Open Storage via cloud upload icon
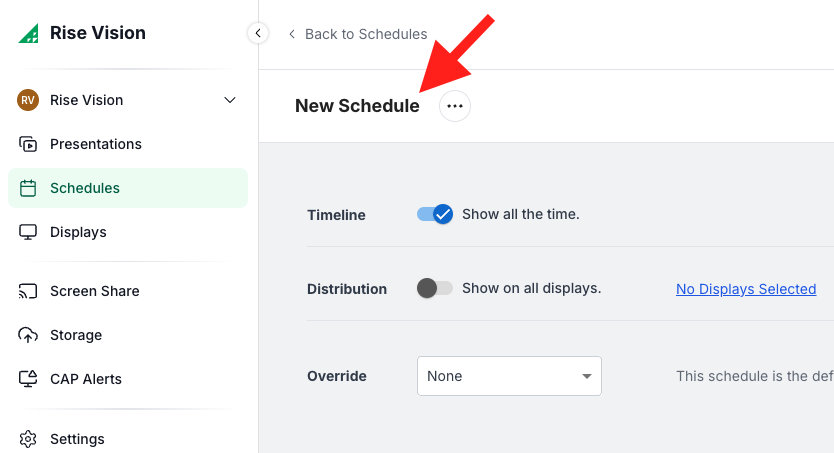The width and height of the screenshot is (834, 453). tap(28, 335)
